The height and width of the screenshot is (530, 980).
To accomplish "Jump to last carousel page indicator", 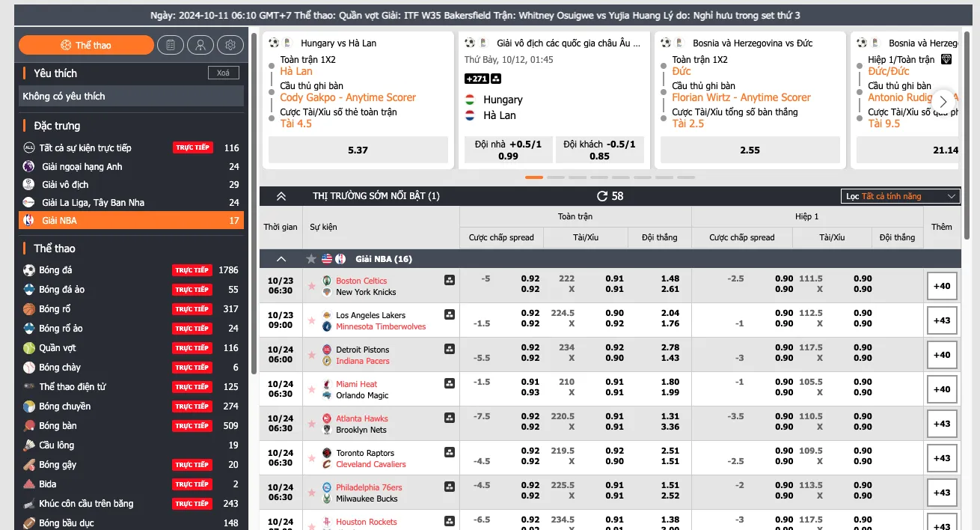I will (686, 177).
